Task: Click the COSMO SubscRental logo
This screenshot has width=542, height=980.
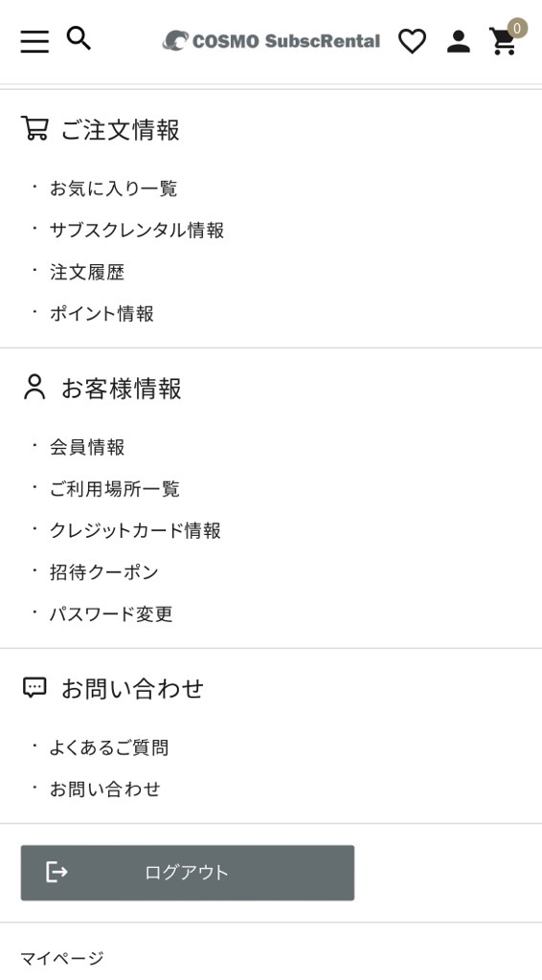Action: pos(271,41)
